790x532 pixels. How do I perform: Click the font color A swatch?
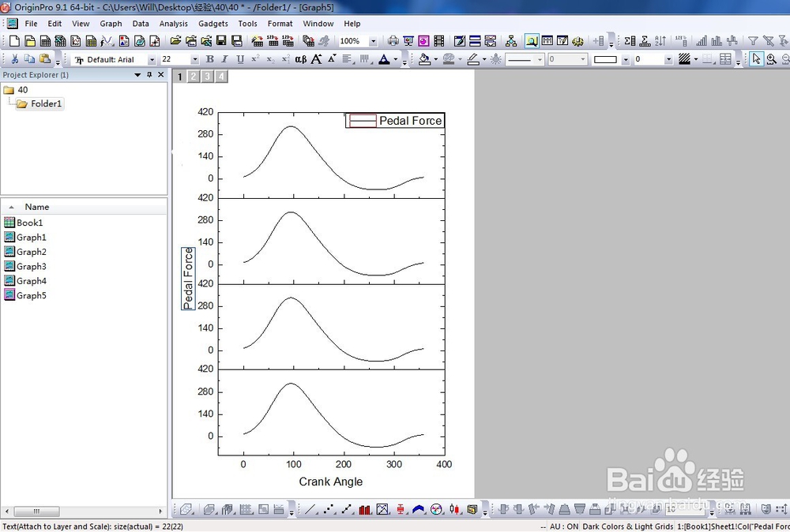[385, 59]
